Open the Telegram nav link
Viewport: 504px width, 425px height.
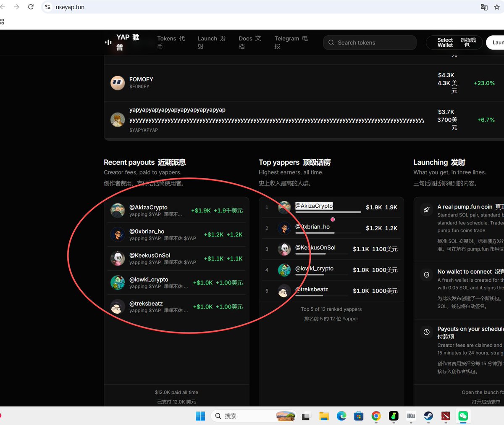click(x=291, y=42)
